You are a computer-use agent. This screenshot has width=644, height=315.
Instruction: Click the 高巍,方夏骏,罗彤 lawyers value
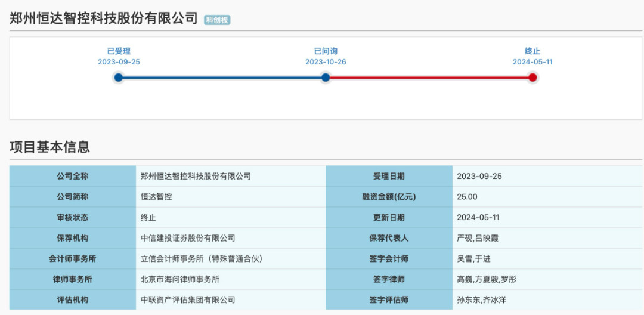pyautogui.click(x=487, y=279)
